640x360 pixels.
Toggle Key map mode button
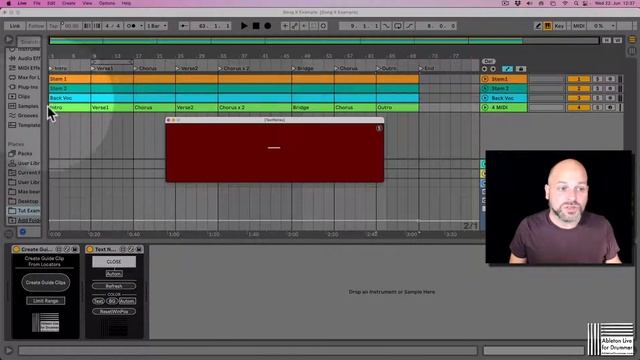click(x=559, y=26)
